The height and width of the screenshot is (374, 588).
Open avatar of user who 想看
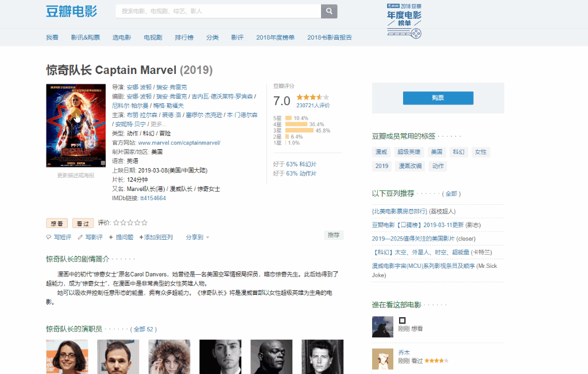[x=382, y=327]
